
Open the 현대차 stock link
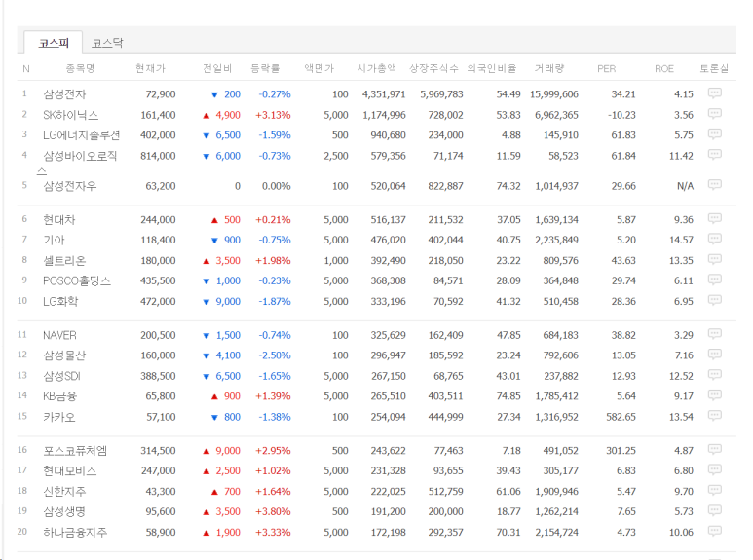coord(59,219)
